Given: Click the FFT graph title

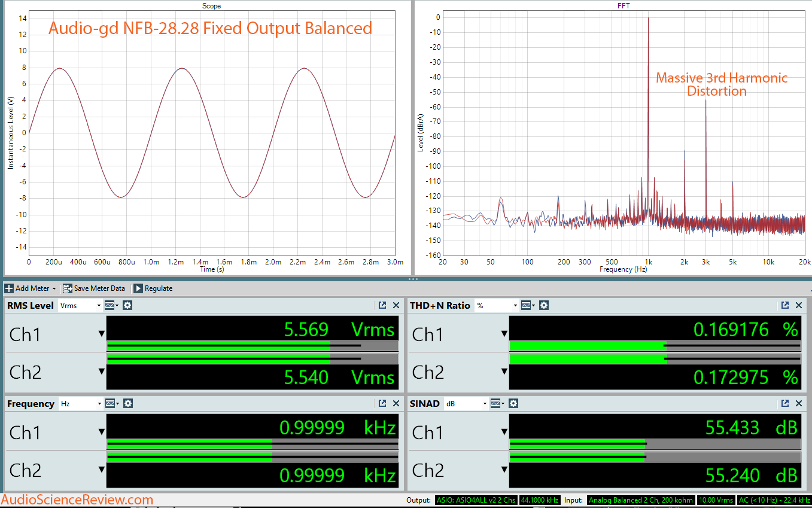Looking at the screenshot, I should click(623, 5).
